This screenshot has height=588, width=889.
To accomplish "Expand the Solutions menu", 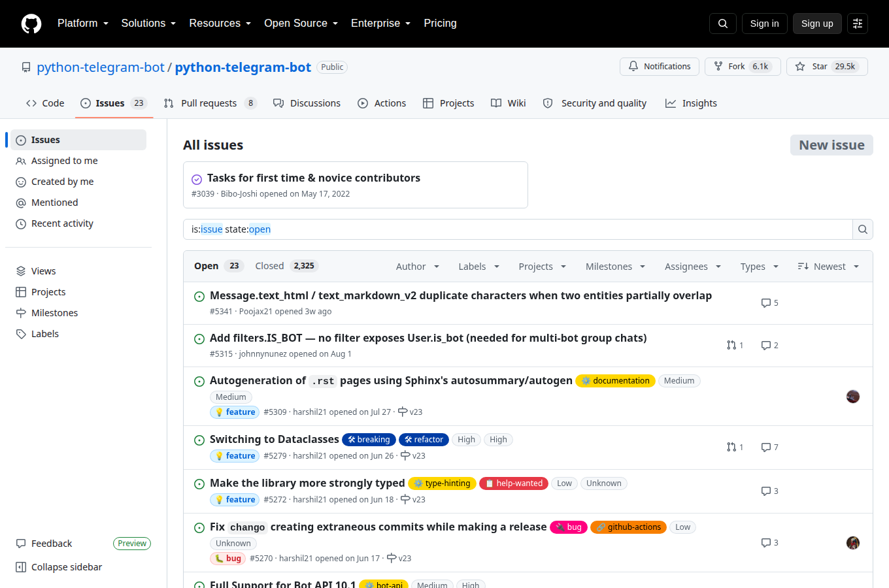I will pyautogui.click(x=149, y=24).
